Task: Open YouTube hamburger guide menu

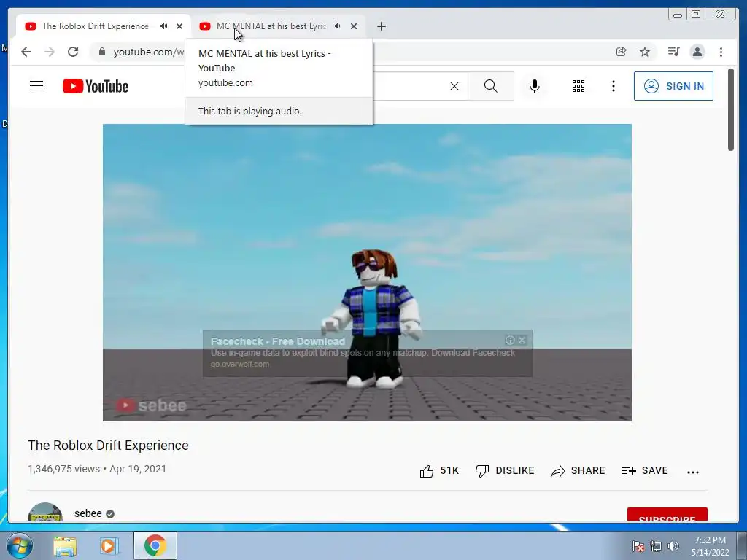Action: point(36,86)
